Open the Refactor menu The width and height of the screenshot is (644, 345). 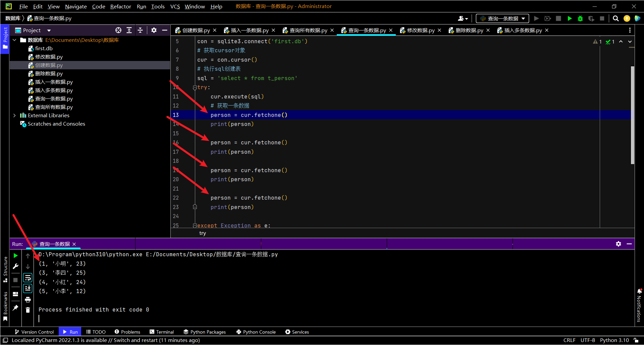[x=120, y=6]
